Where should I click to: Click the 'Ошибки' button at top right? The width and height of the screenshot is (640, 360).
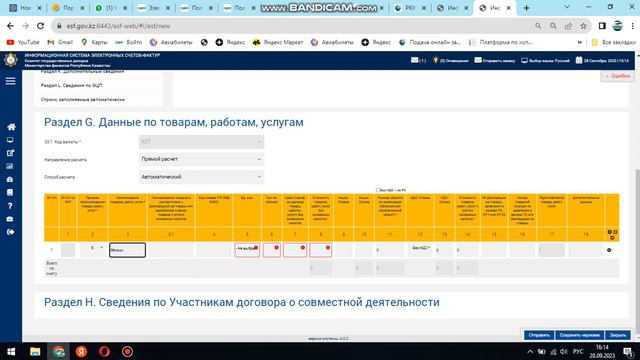pyautogui.click(x=618, y=76)
